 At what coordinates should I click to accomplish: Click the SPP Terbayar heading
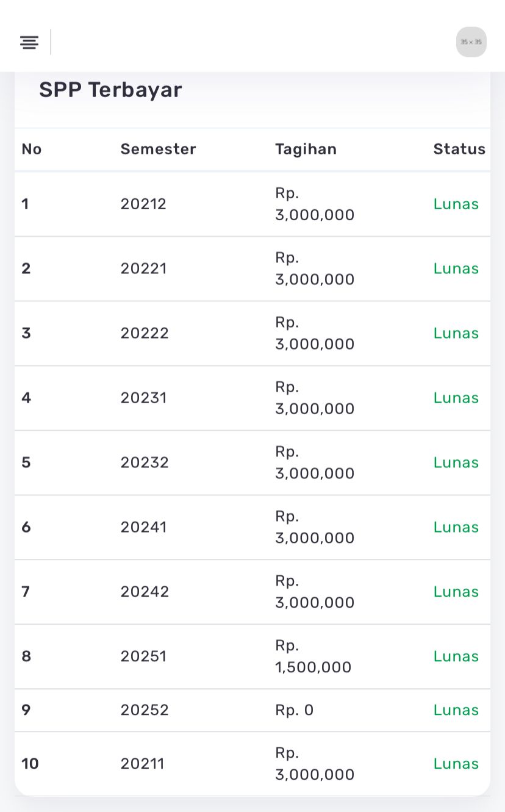110,90
